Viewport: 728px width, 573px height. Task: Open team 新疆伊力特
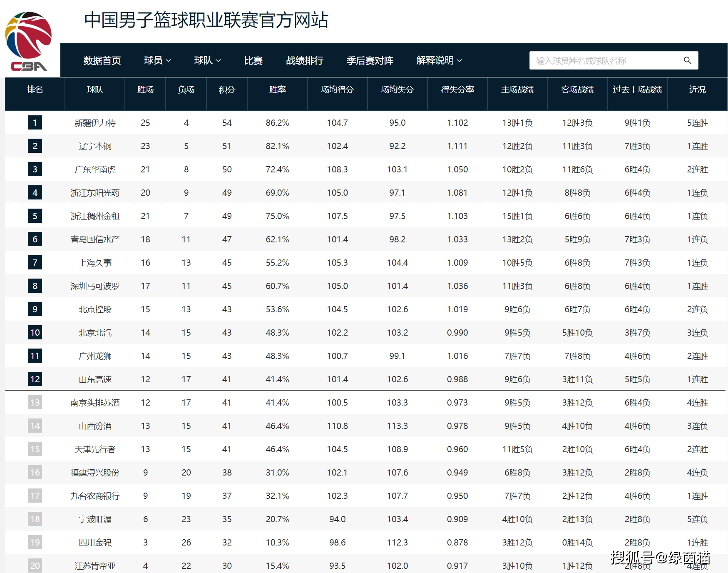pyautogui.click(x=95, y=123)
